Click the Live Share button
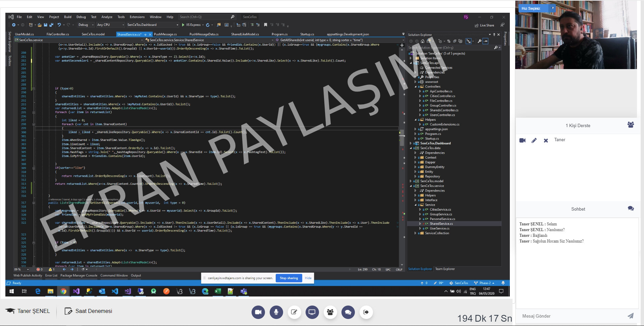Viewport: 644px width, 326px height. (484, 25)
